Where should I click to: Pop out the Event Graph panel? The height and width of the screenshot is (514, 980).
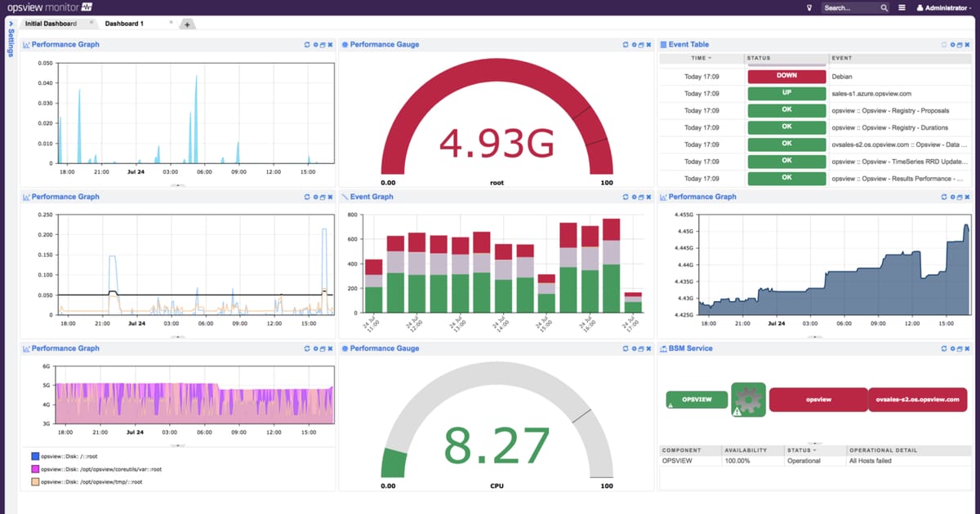pos(640,197)
